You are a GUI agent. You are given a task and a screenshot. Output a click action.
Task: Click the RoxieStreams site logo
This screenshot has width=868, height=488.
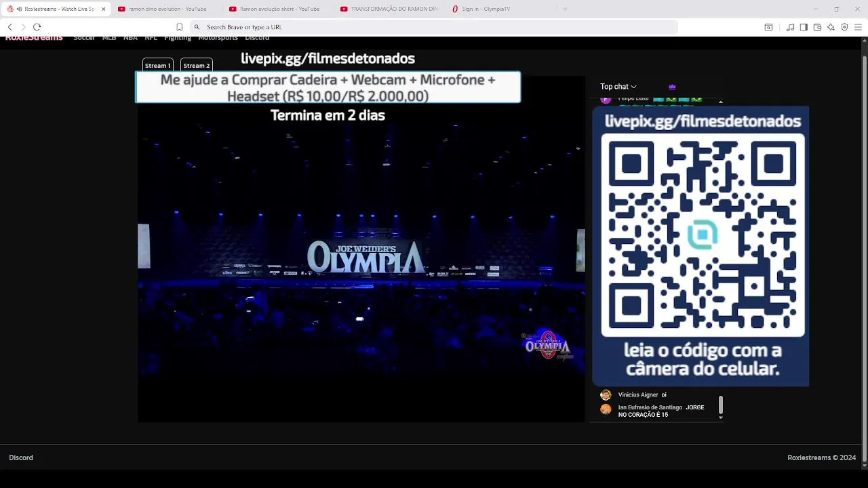34,38
